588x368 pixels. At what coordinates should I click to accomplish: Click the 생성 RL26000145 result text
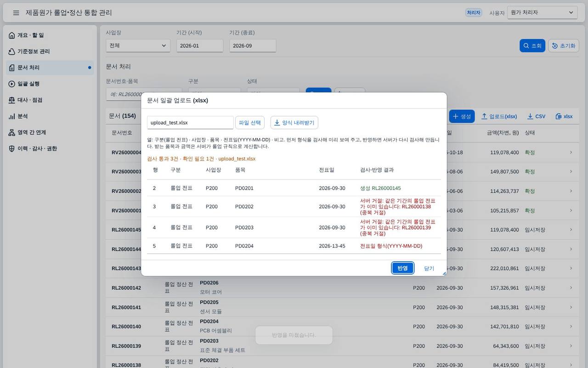tap(380, 188)
